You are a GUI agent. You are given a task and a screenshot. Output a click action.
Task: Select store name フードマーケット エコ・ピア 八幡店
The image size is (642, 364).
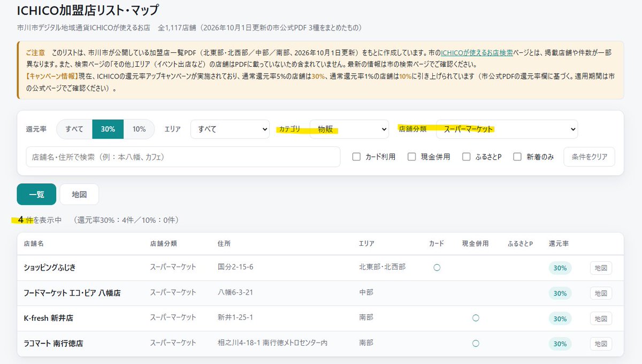click(72, 293)
